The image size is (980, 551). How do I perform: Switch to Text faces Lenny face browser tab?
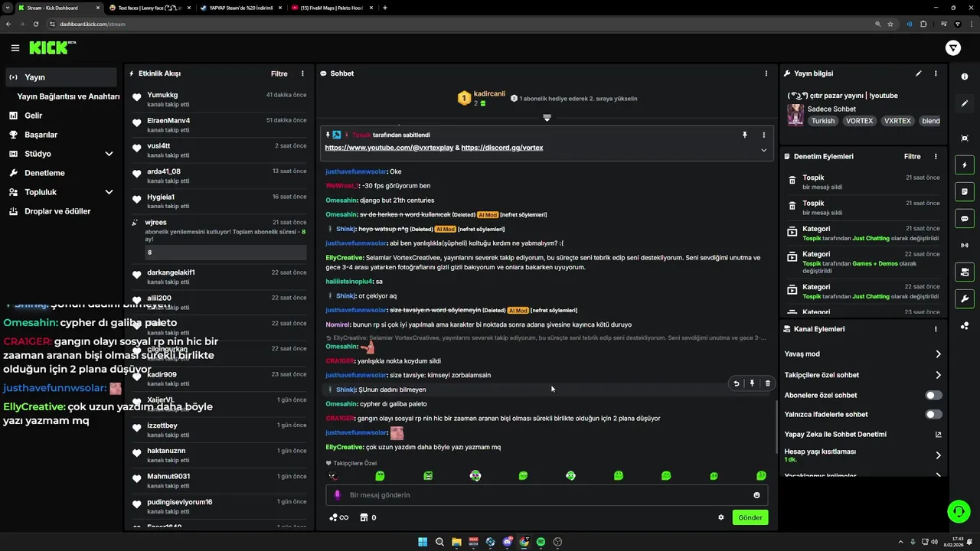coord(149,8)
